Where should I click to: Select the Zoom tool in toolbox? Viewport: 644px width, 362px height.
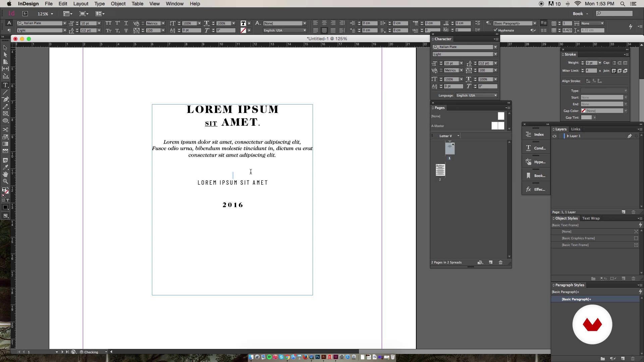(5, 181)
